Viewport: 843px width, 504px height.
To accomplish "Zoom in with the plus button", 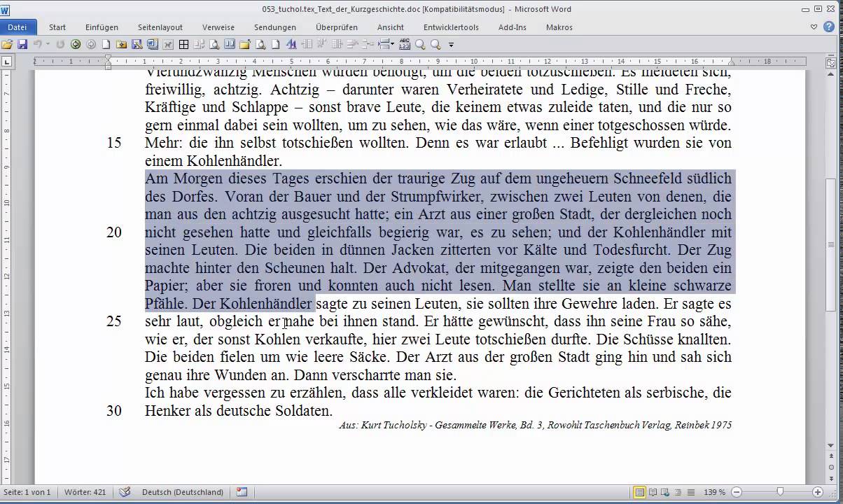I will pyautogui.click(x=818, y=492).
